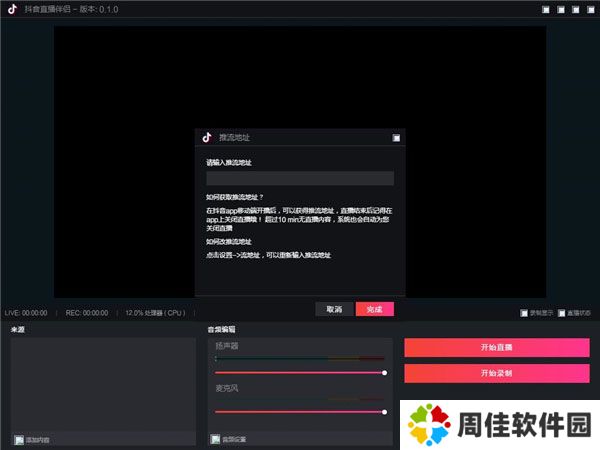Toggle the 直播状态 checkbox
The height and width of the screenshot is (450, 600).
pos(562,313)
